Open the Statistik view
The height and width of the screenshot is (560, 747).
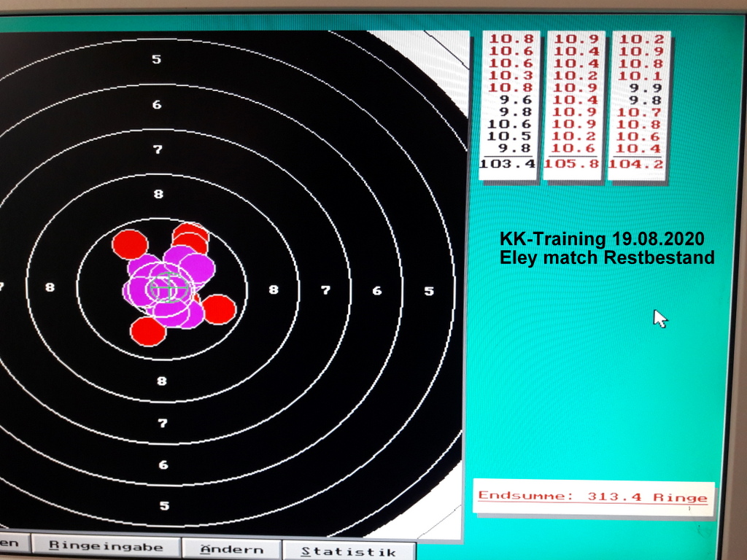[x=349, y=551]
